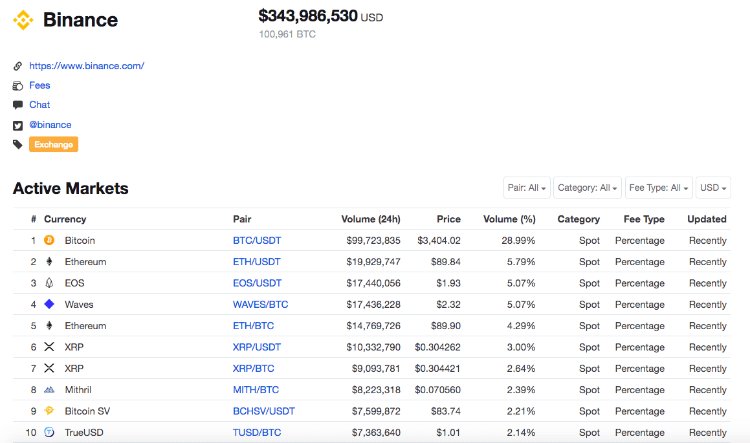Click the XRP icon in row 7
Image resolution: width=750 pixels, height=443 pixels.
click(x=49, y=368)
